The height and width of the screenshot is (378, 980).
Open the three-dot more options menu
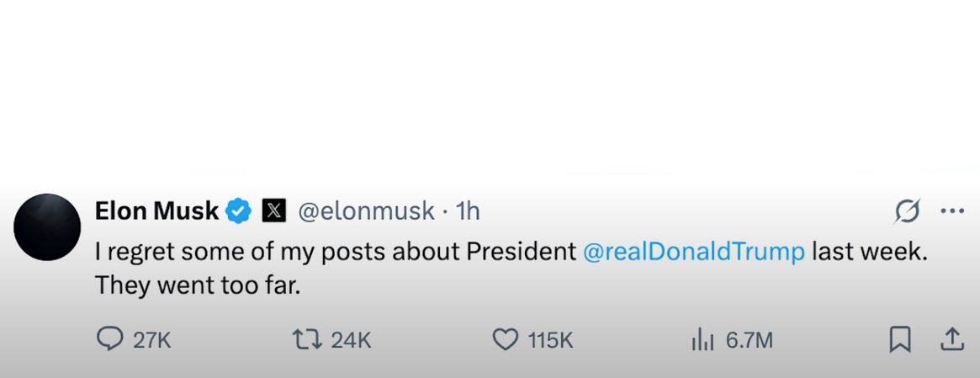point(951,210)
